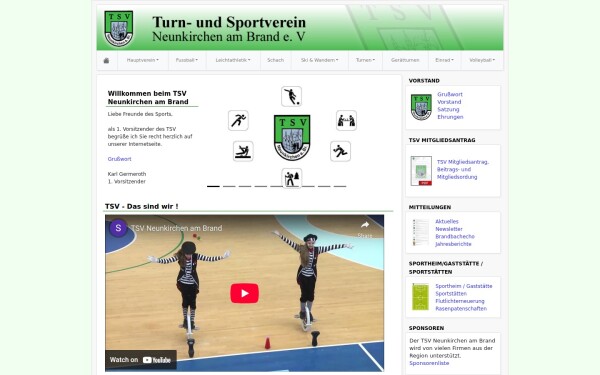The height and width of the screenshot is (375, 600).
Task: Expand the Fussball dropdown menu
Action: [x=187, y=60]
